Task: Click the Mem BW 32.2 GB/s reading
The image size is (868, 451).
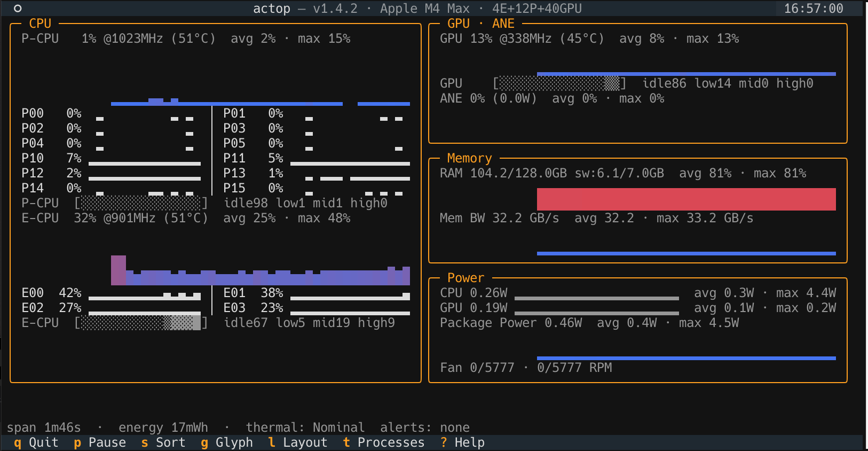Action: pyautogui.click(x=500, y=218)
